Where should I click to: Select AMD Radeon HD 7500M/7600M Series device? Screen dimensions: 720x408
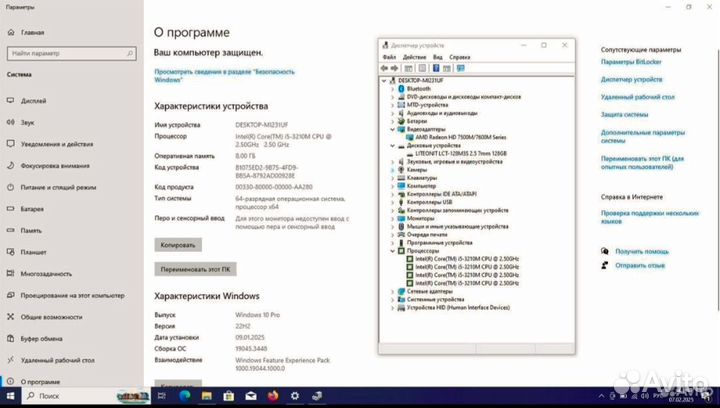click(x=461, y=137)
